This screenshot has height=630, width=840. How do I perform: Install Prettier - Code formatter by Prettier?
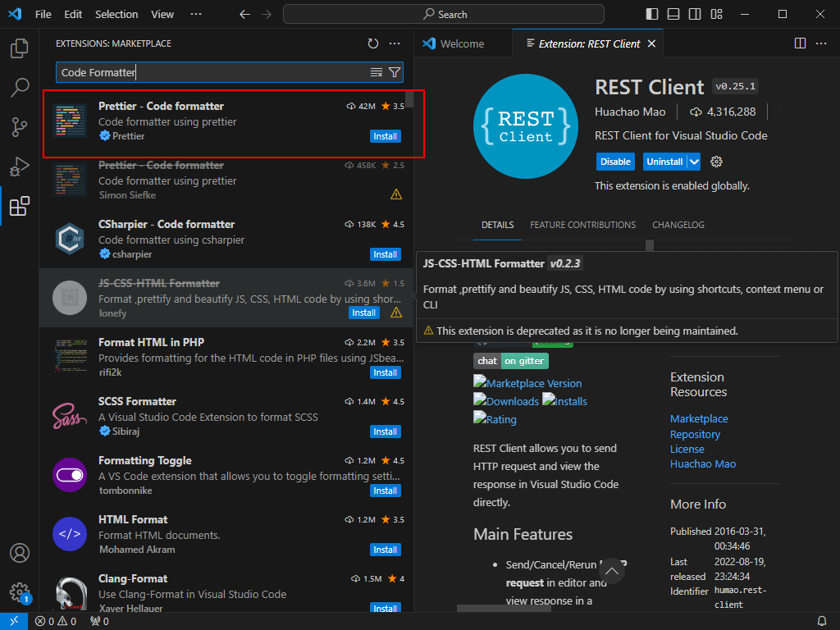point(386,136)
